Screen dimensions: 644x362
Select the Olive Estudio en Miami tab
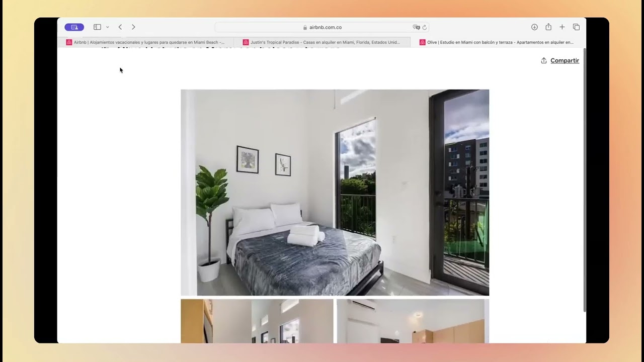[x=498, y=42]
